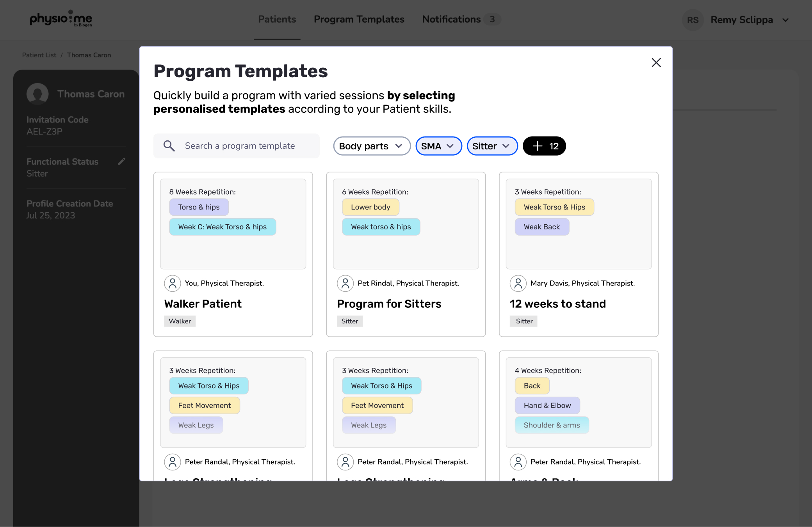Expand the Remy Sclippa account menu chevron
The width and height of the screenshot is (812, 527).
pyautogui.click(x=785, y=20)
